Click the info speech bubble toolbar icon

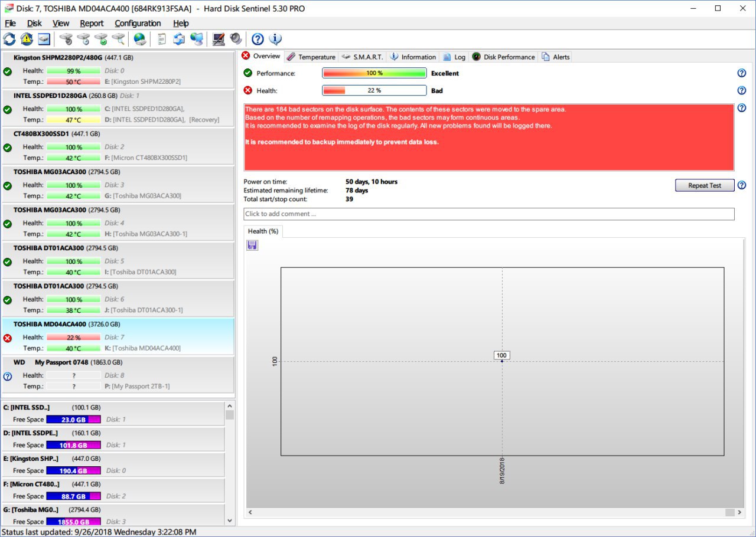275,39
